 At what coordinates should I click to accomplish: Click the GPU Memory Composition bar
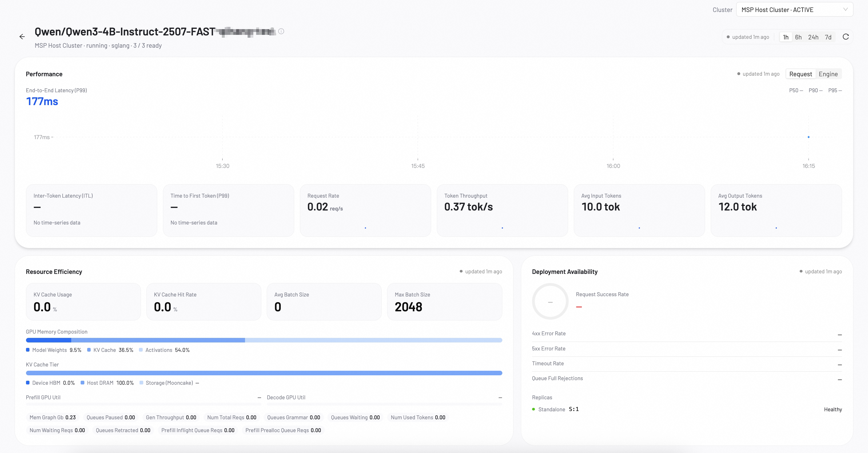tap(264, 340)
